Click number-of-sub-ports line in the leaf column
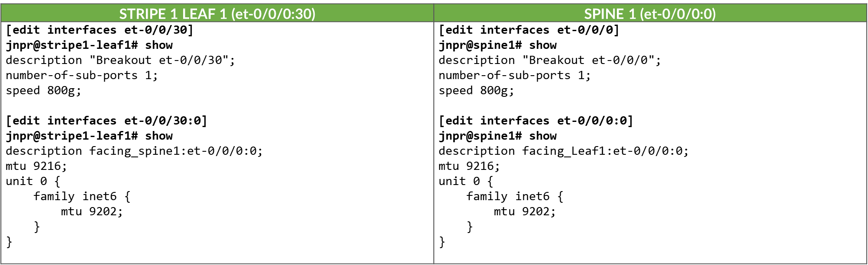The image size is (868, 265). click(x=82, y=75)
